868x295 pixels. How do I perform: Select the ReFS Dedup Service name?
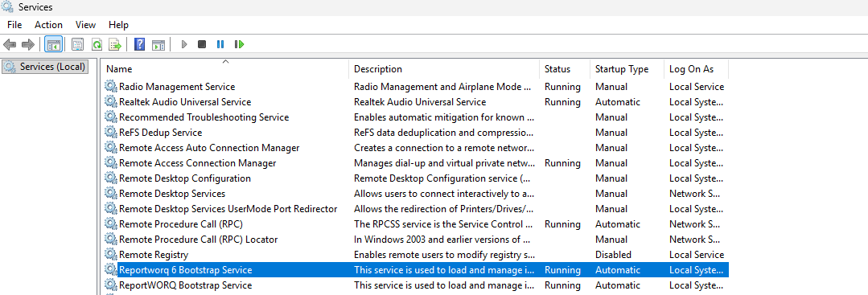(161, 133)
